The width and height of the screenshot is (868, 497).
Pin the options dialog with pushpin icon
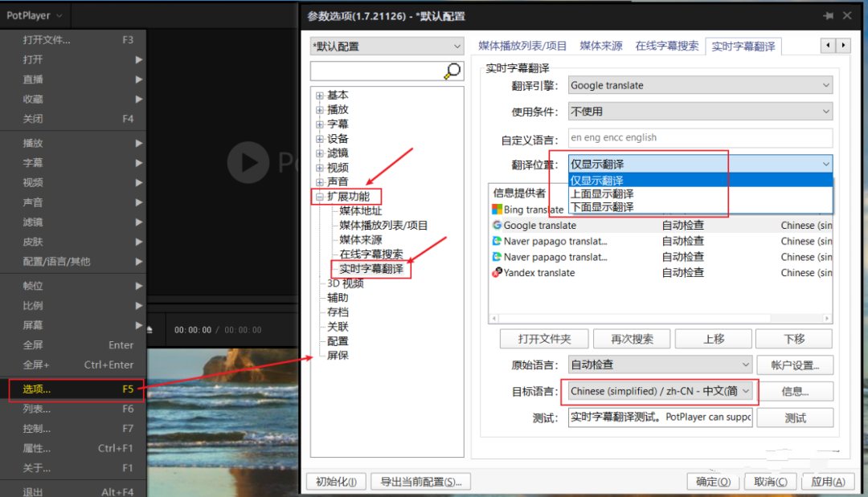828,16
